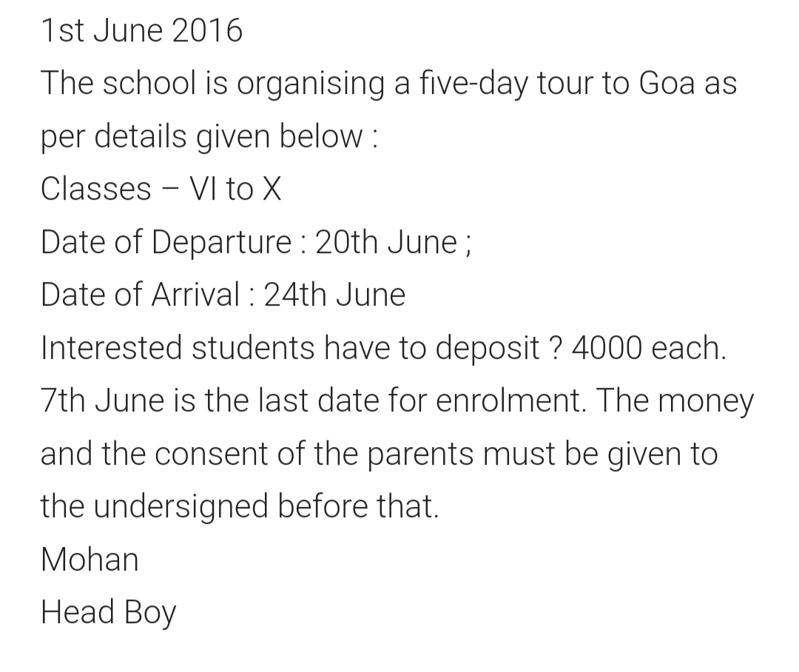The width and height of the screenshot is (799, 672).
Task: Click the word 'parents'
Action: [x=420, y=454]
